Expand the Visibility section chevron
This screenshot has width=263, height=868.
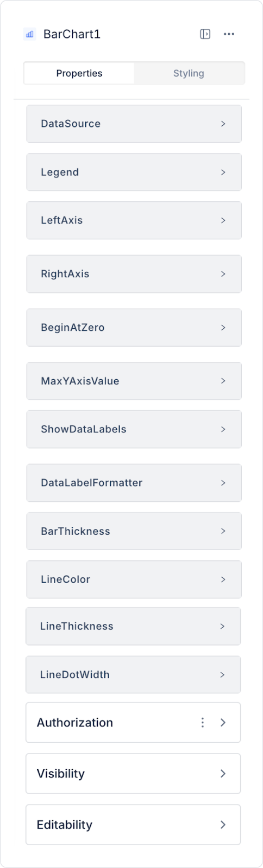[x=223, y=774]
